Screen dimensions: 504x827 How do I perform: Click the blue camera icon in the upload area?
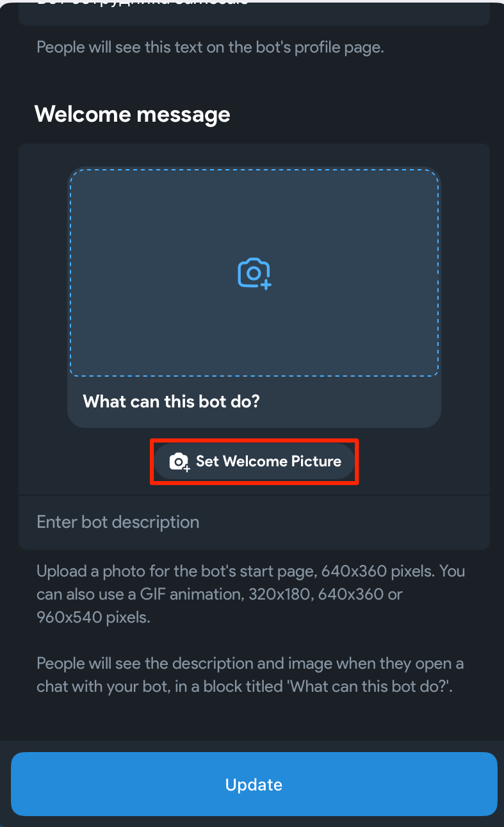tap(254, 274)
